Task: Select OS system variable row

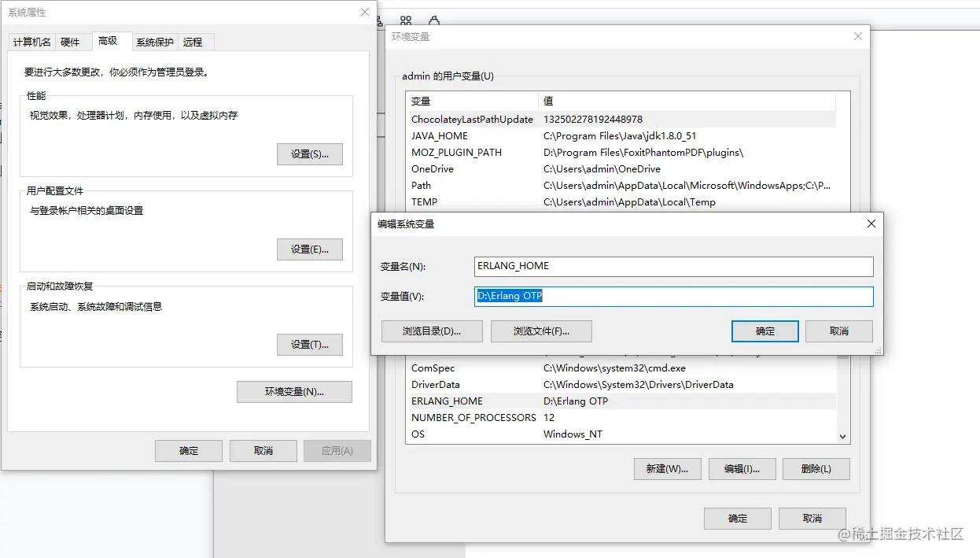Action: click(621, 434)
